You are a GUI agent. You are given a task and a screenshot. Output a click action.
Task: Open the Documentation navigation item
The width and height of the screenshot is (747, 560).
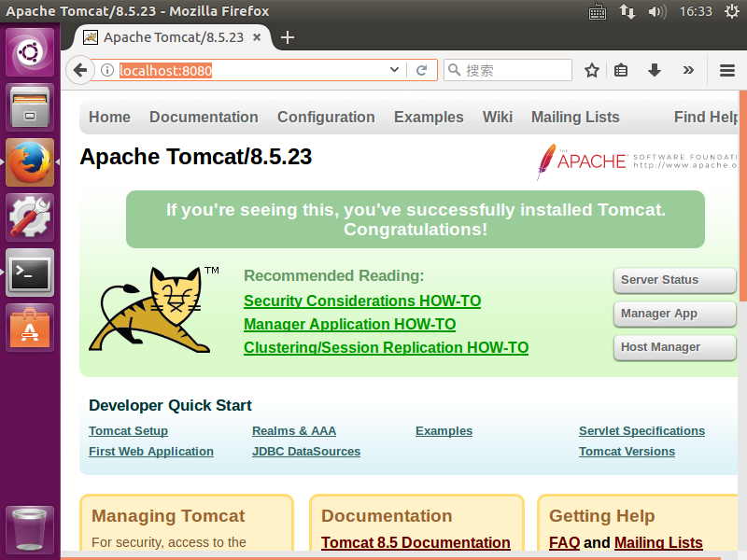click(x=204, y=118)
